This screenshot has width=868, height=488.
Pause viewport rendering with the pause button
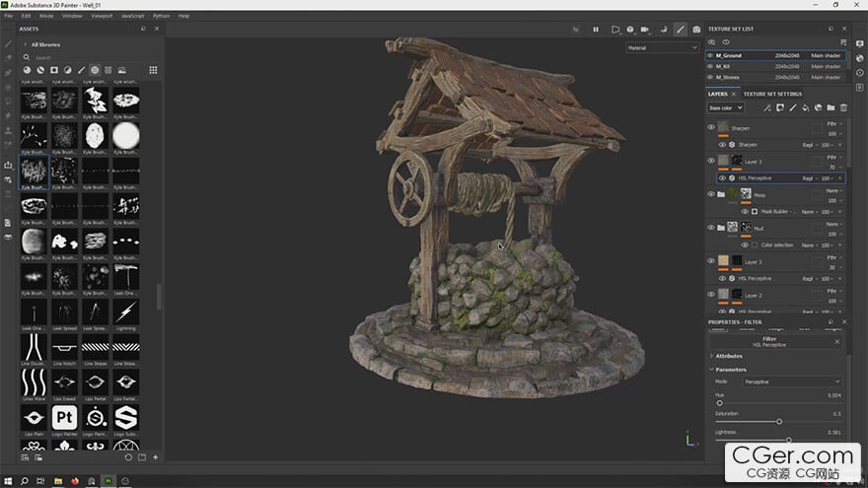click(x=596, y=30)
